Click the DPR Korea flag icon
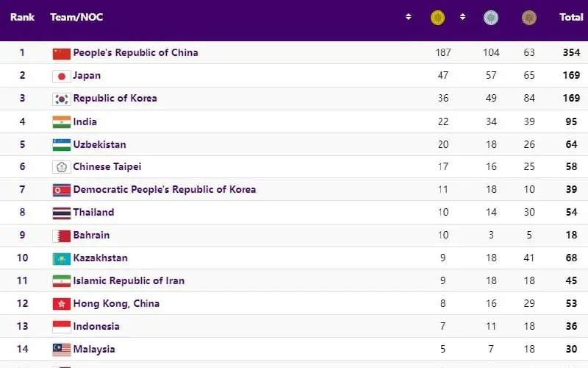588x368 pixels. click(62, 191)
